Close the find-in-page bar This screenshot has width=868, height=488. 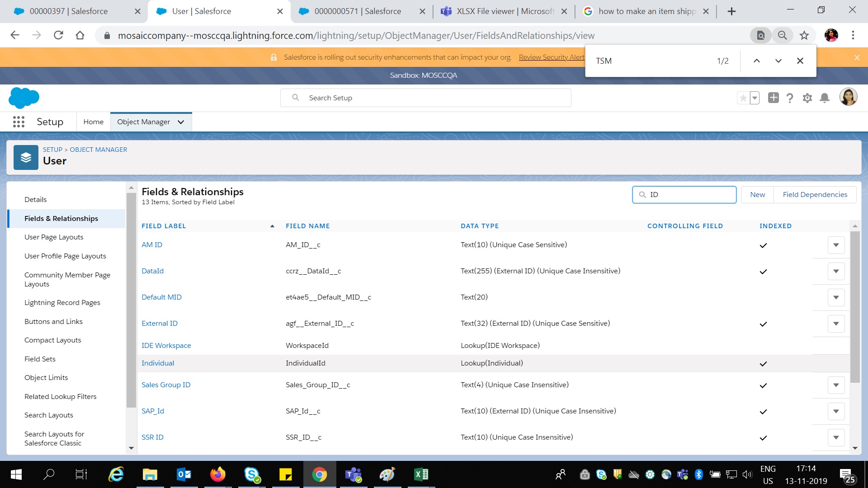pos(800,61)
